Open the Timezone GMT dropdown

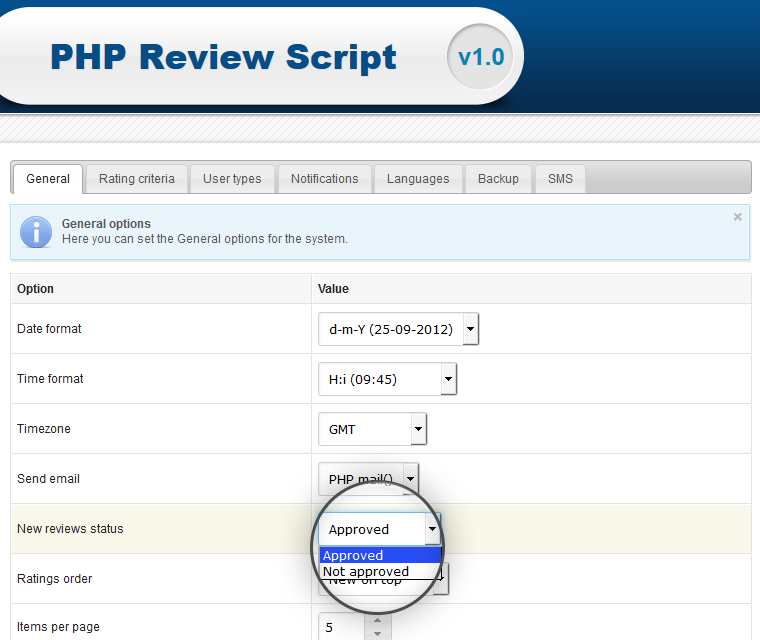point(372,429)
